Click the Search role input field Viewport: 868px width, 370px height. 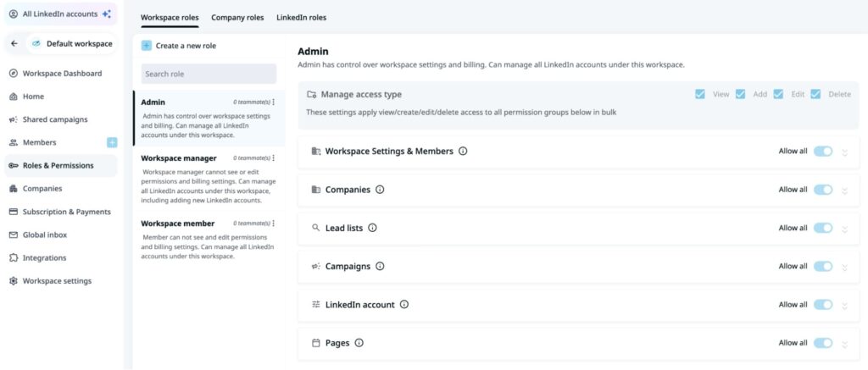point(209,74)
